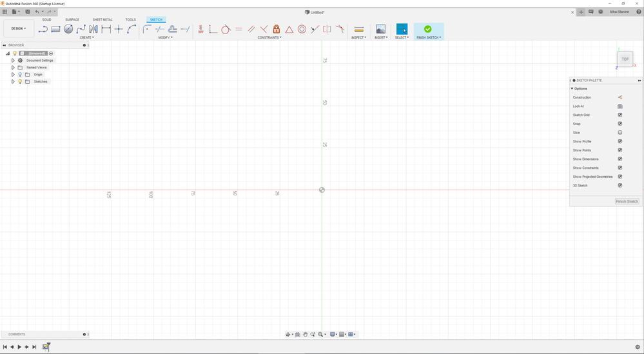Apply the Symmetry constraint
Image resolution: width=644 pixels, height=354 pixels.
click(327, 29)
